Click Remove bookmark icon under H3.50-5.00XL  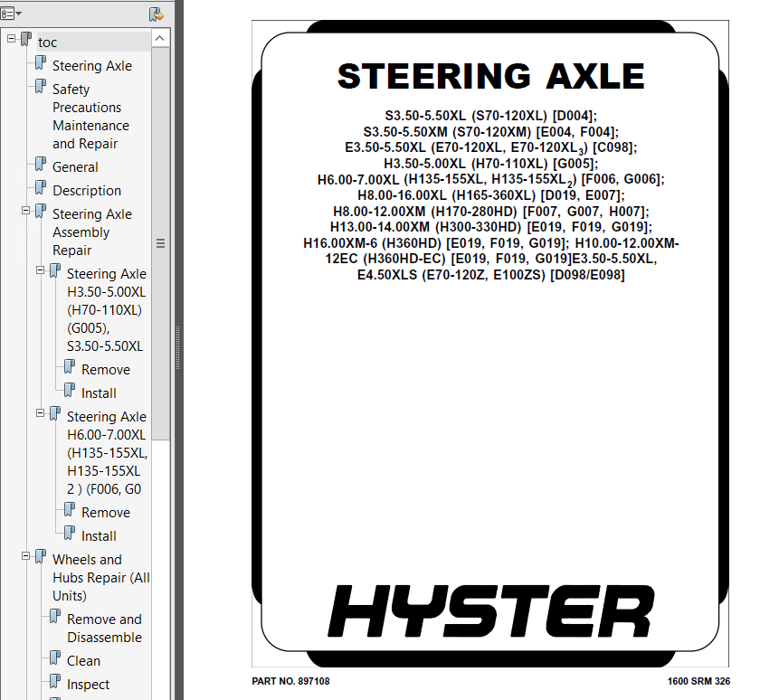click(70, 366)
